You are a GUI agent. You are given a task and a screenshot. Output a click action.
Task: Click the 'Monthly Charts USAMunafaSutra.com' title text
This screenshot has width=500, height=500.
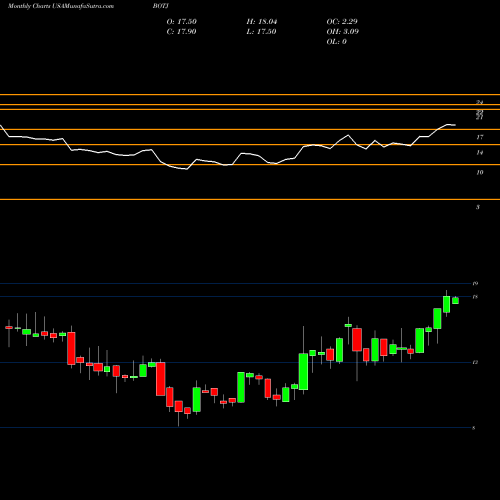(x=61, y=6)
